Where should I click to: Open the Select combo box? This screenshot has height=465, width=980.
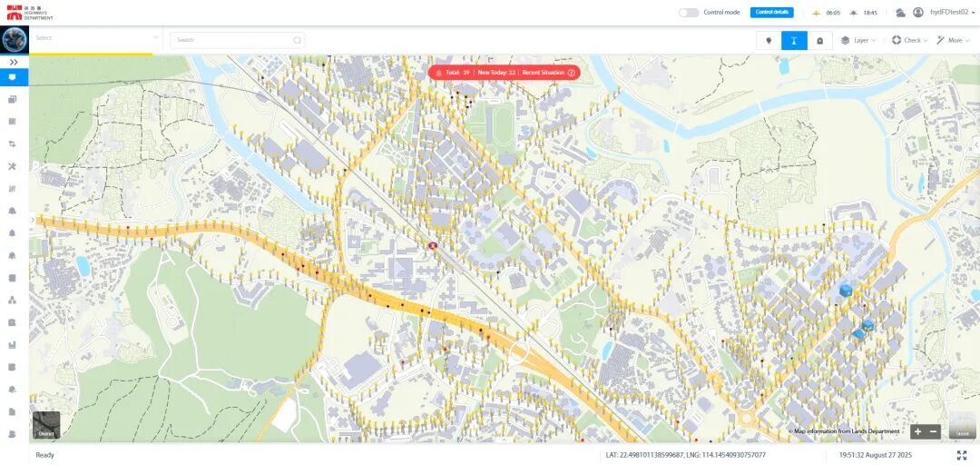tap(95, 38)
